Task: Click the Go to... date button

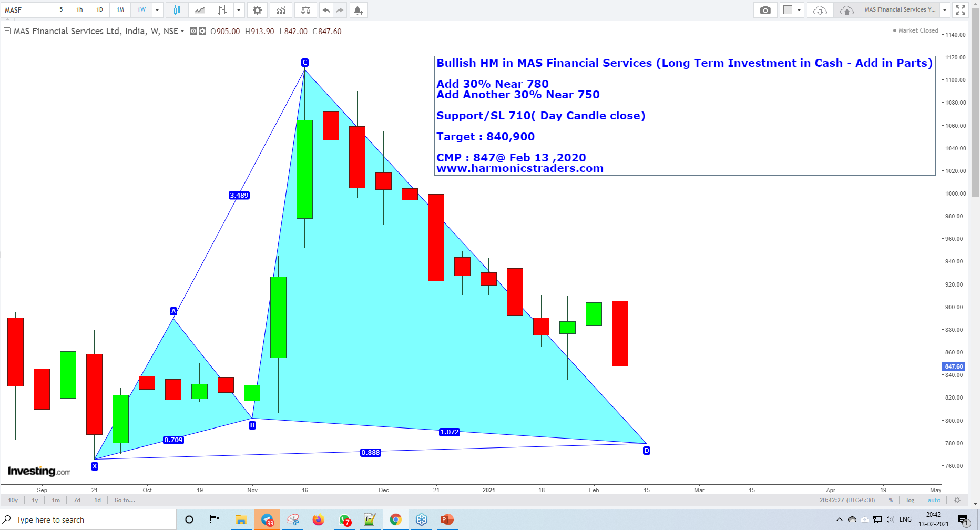Action: point(125,500)
